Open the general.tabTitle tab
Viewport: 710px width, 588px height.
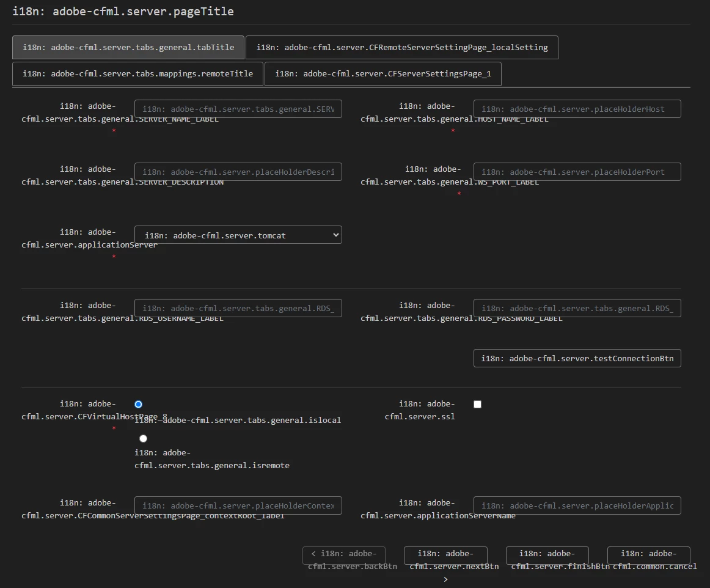(x=128, y=48)
